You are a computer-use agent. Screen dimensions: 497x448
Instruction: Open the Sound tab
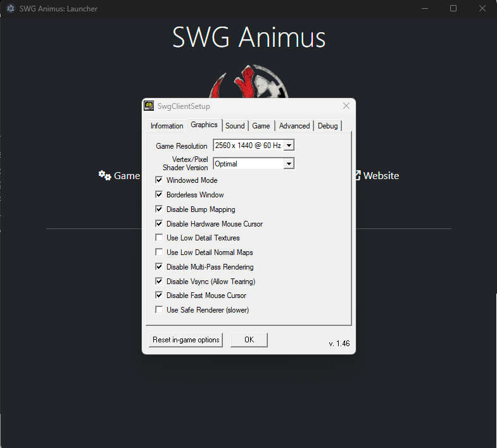(x=235, y=126)
